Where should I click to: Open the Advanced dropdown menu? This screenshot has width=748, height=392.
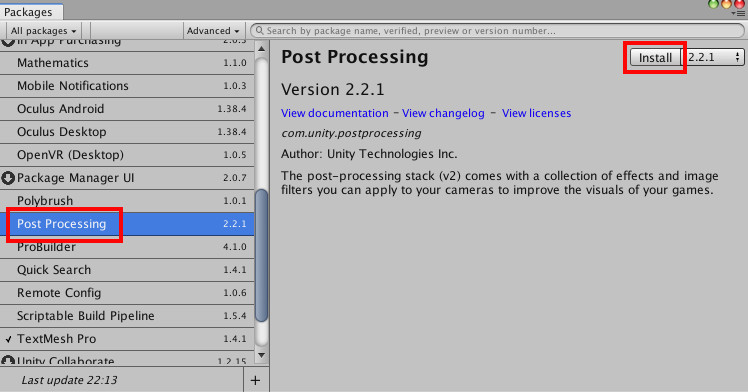coord(213,31)
